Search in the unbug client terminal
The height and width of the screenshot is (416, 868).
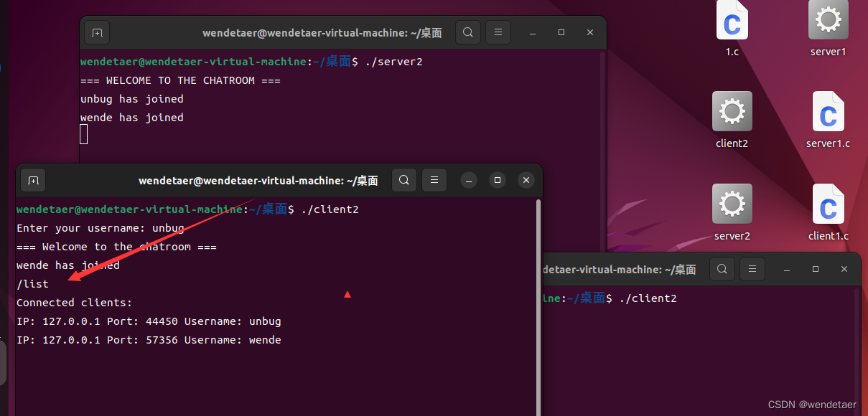pyautogui.click(x=404, y=181)
